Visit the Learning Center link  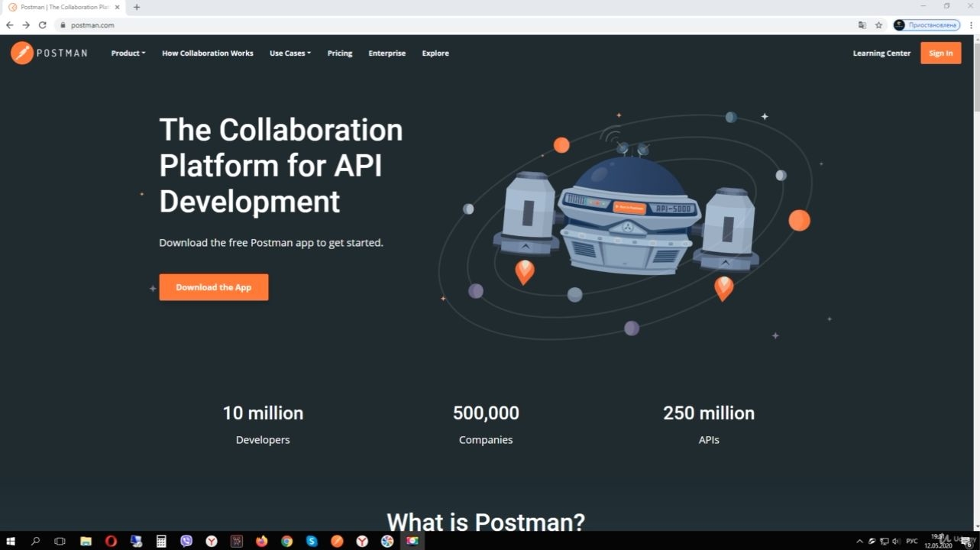tap(882, 53)
